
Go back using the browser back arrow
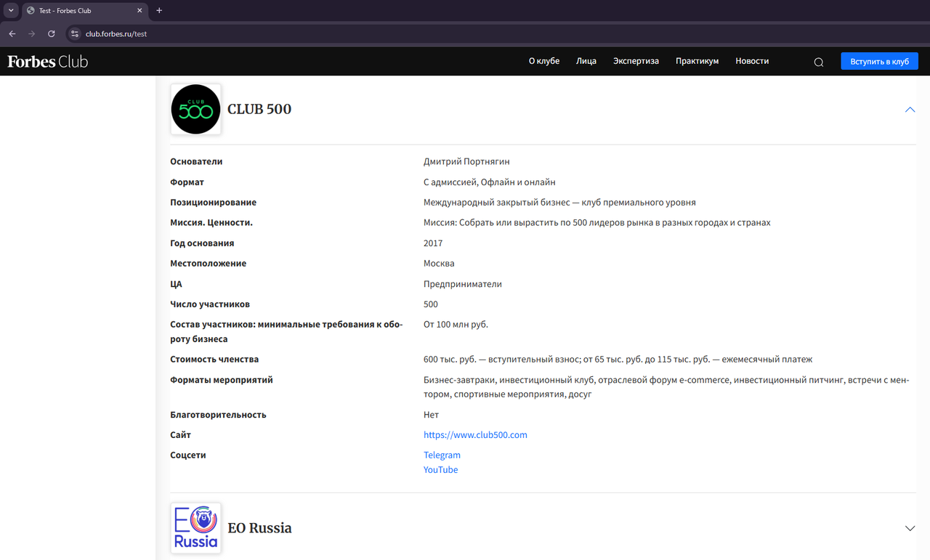point(12,33)
